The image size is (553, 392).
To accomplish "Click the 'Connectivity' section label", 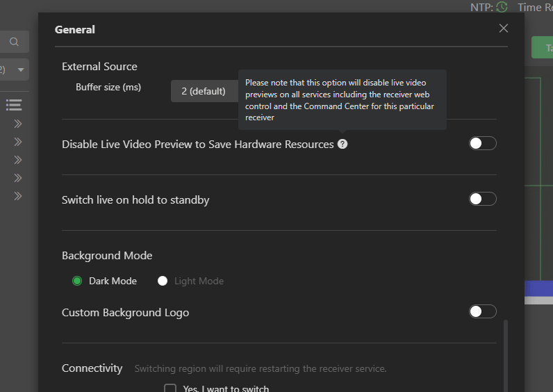I will 92,368.
